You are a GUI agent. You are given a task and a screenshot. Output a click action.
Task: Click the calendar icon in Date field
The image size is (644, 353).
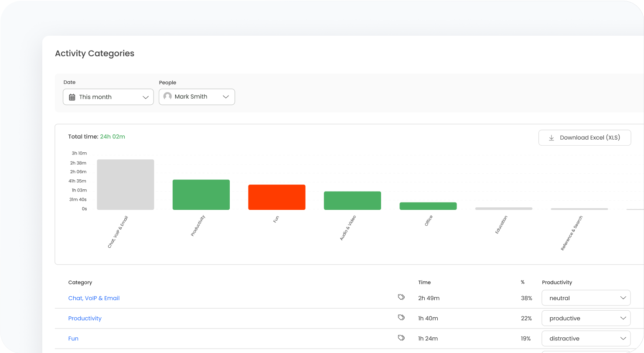[x=72, y=97]
